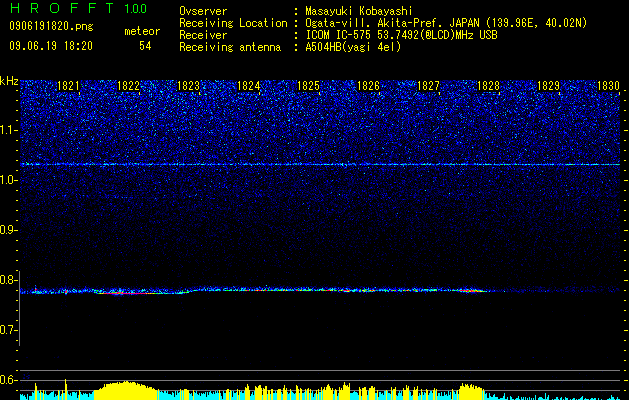Select the 0.9 frequency axis label
Image resolution: width=629 pixels, height=400 pixels.
(9, 230)
